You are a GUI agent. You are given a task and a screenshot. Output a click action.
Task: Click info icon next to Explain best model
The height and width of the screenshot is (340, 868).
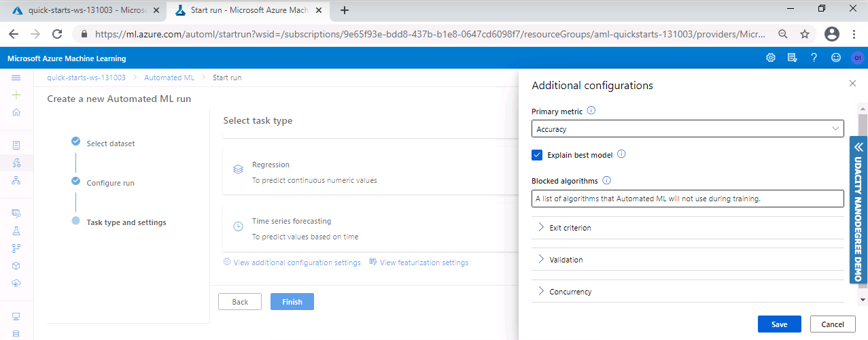click(621, 154)
